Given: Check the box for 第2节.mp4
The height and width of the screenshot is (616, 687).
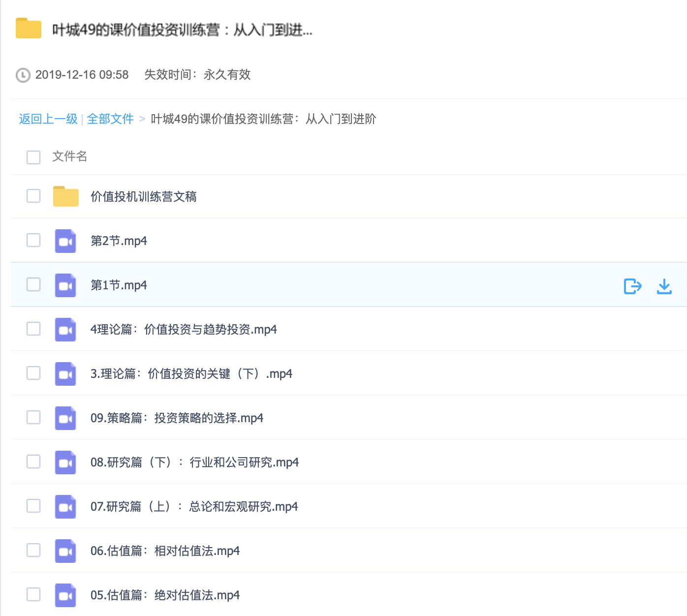Looking at the screenshot, I should click(33, 240).
